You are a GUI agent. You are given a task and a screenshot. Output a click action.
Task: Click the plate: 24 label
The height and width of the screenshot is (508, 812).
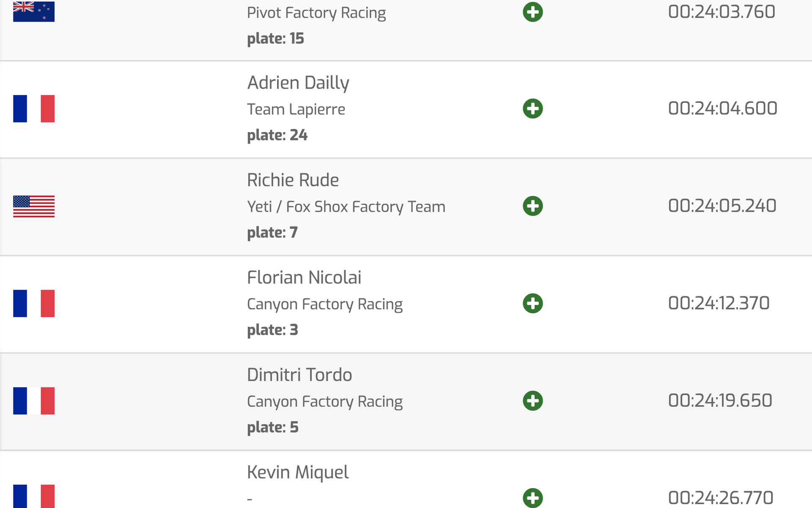pyautogui.click(x=277, y=135)
